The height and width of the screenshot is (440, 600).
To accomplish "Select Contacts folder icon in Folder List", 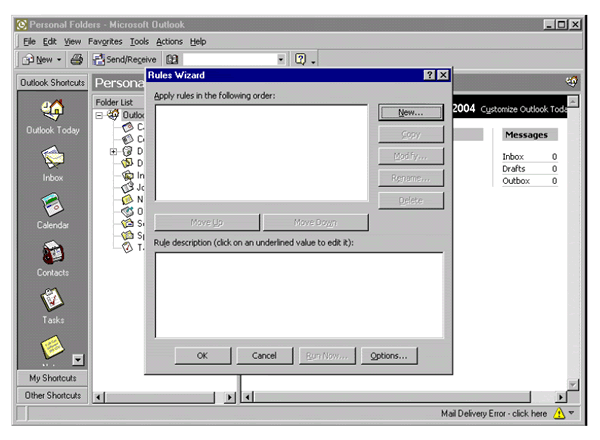I will (x=127, y=139).
